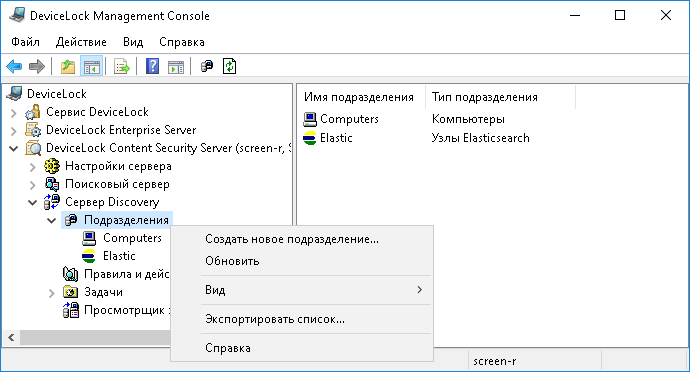Select the Elastic unit in right pane

[x=336, y=138]
